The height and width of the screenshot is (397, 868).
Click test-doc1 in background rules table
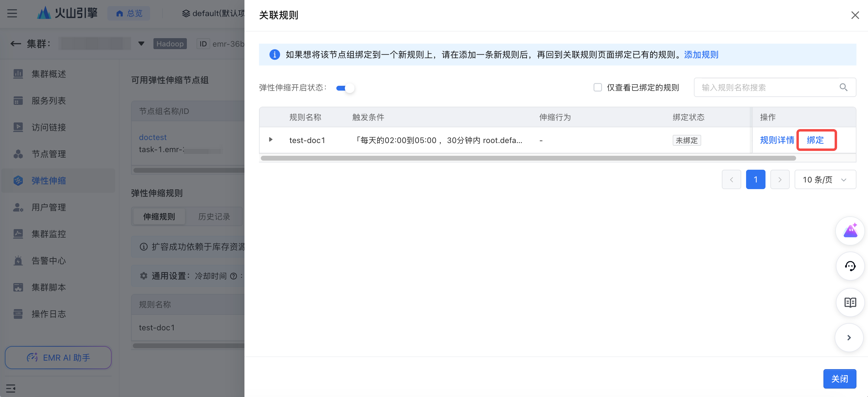tap(157, 327)
